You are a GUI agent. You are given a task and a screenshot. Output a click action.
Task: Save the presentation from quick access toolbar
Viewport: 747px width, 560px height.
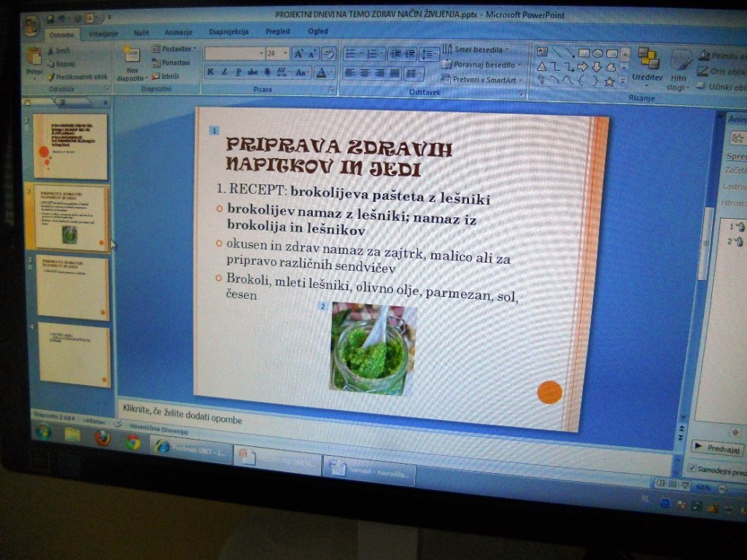[50, 19]
